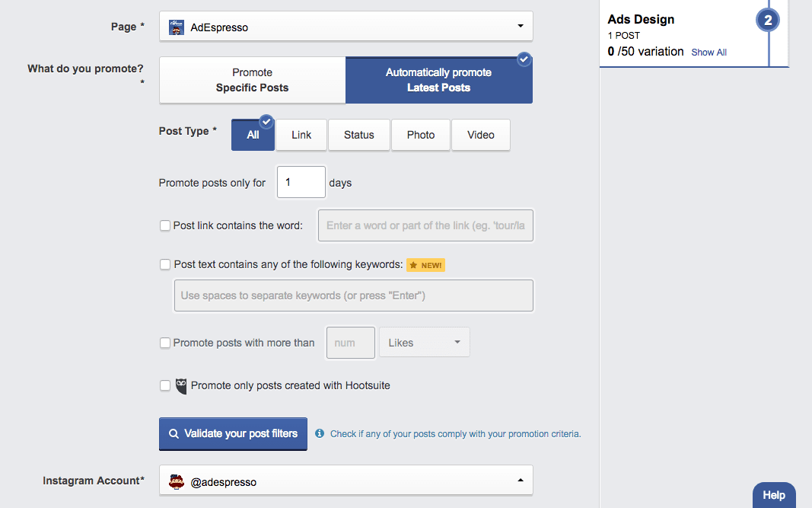Viewport: 812px width, 508px height.
Task: Select the Photo post type
Action: click(x=421, y=135)
